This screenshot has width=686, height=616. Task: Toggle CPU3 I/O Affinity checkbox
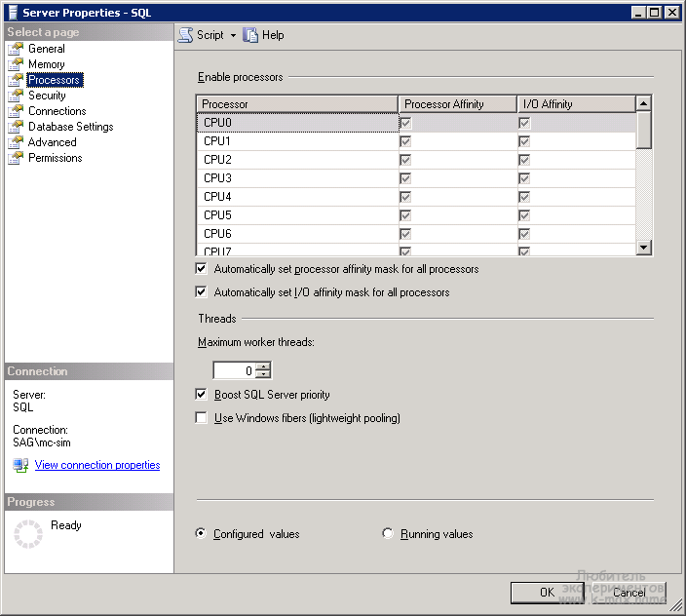[x=524, y=178]
